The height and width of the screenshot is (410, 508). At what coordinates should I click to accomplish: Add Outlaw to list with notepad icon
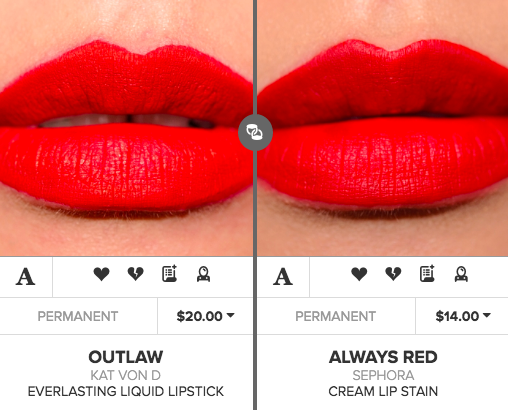169,274
